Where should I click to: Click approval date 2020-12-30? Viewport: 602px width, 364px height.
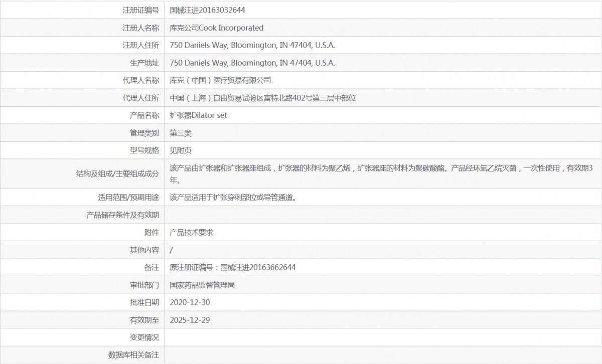click(190, 303)
